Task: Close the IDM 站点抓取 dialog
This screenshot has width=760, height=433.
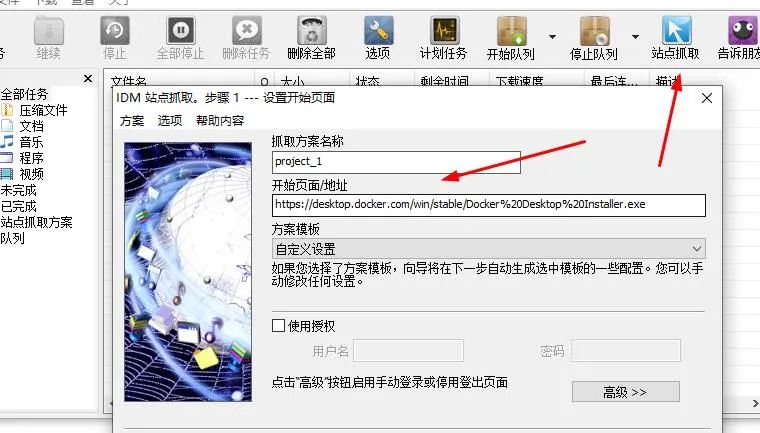Action: coord(707,98)
